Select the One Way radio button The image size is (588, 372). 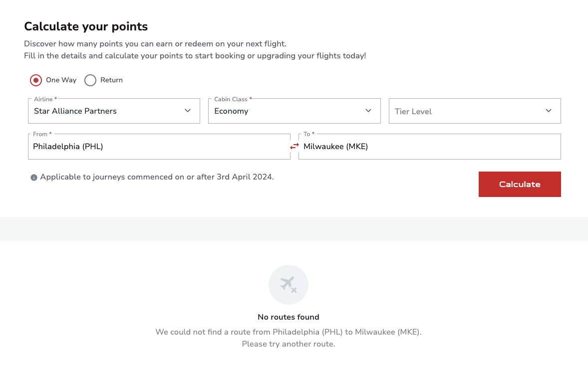(36, 80)
